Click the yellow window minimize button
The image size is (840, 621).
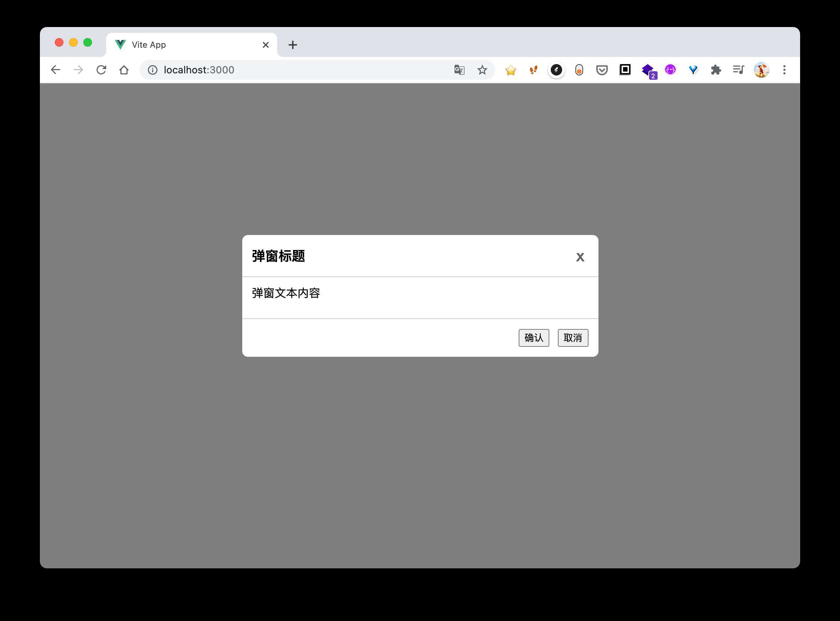pos(73,42)
